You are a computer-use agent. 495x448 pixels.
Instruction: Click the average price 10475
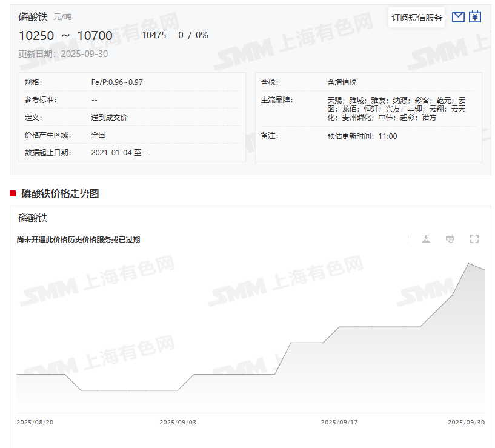(154, 35)
